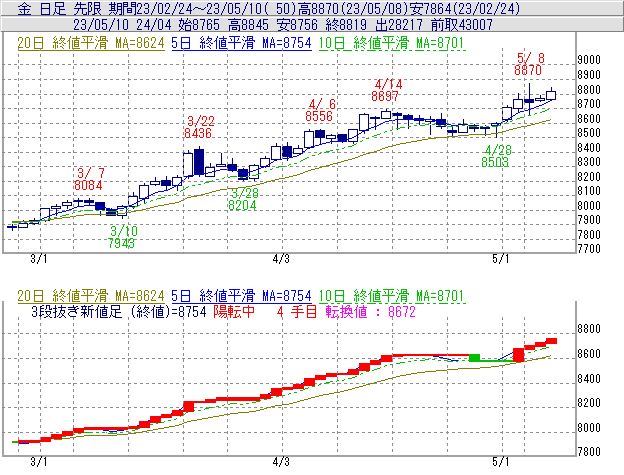Screen dimensions: 624x475
Task: Click the 前取43007 value
Action: tap(462, 25)
